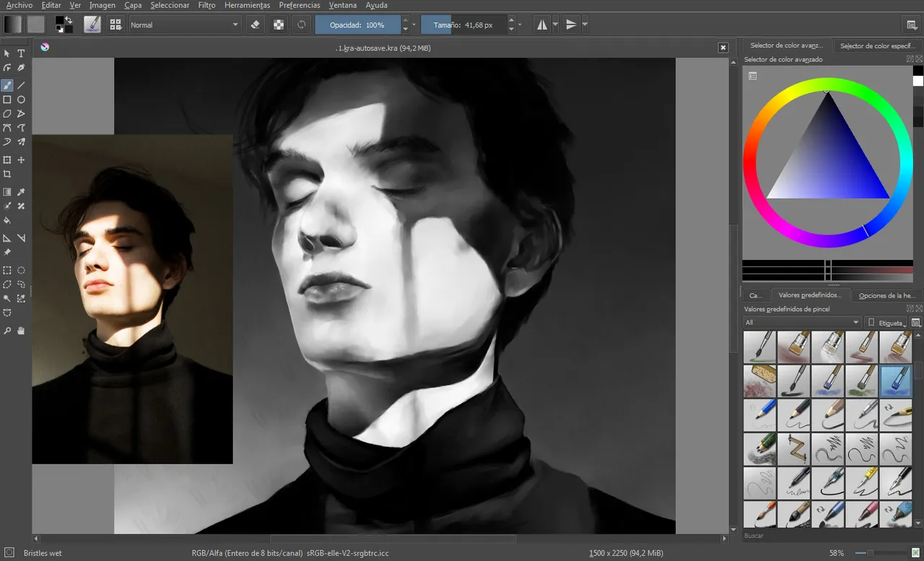Image resolution: width=924 pixels, height=561 pixels.
Task: Toggle selection display mode in status bar
Action: click(9, 553)
